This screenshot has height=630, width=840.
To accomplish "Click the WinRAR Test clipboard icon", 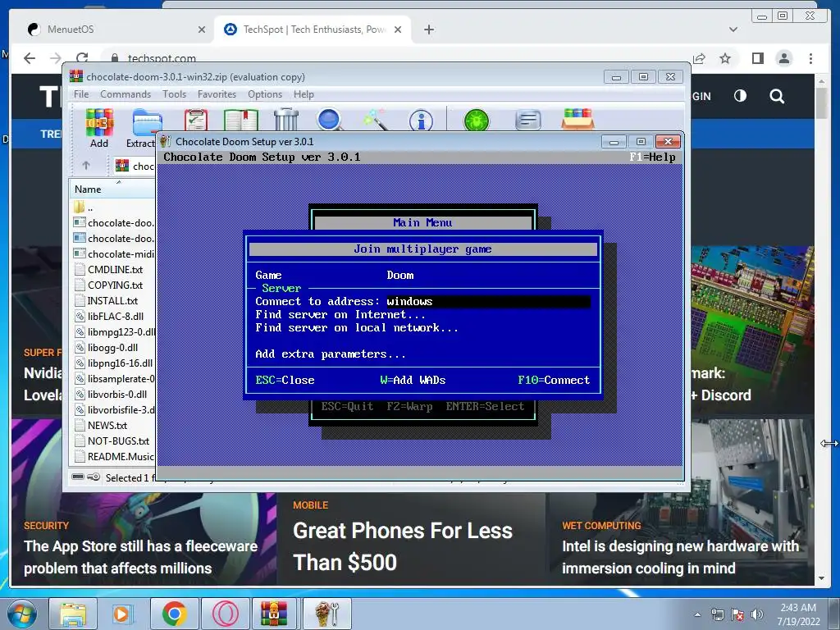I will (195, 120).
